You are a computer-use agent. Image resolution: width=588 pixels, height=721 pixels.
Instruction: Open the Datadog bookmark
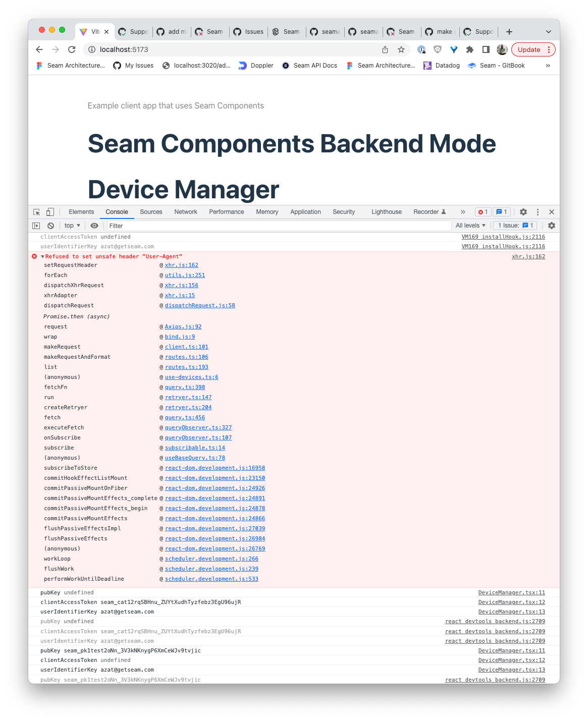coord(442,66)
